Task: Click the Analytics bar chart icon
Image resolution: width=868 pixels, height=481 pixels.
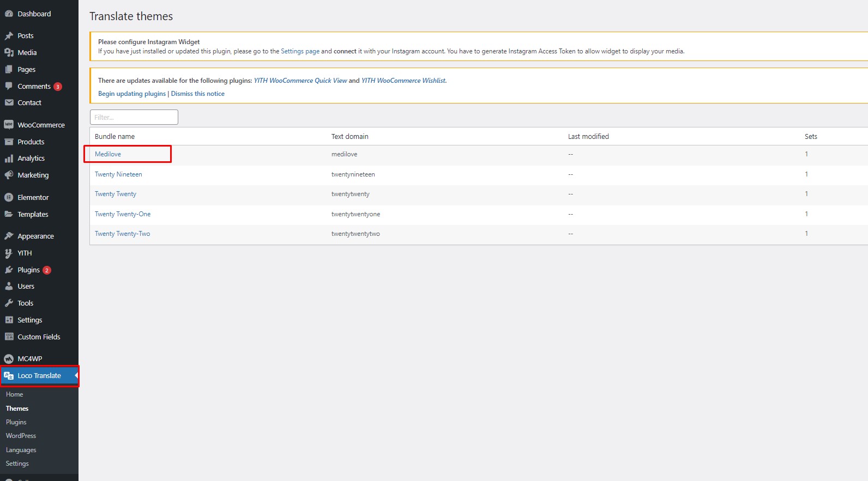Action: [9, 159]
